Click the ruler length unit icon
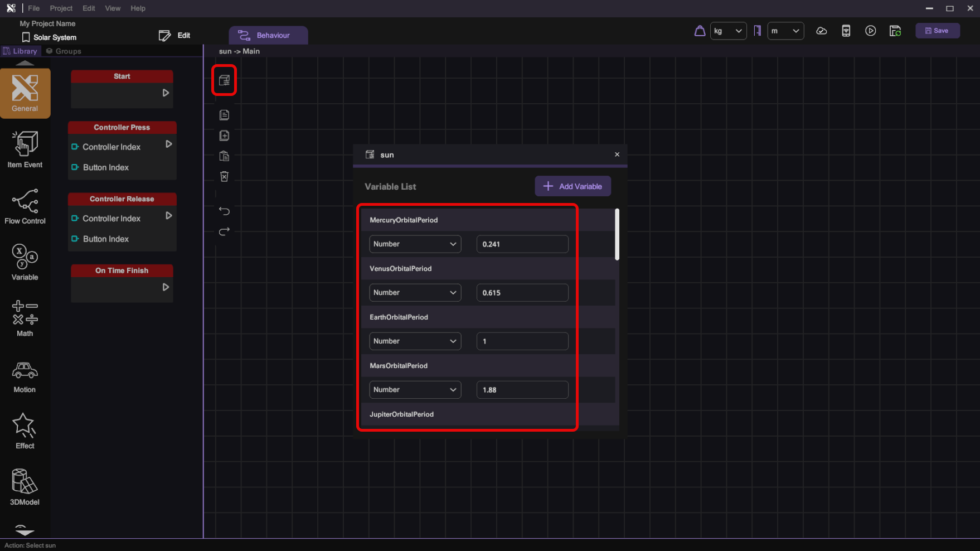This screenshot has width=980, height=551. tap(757, 31)
